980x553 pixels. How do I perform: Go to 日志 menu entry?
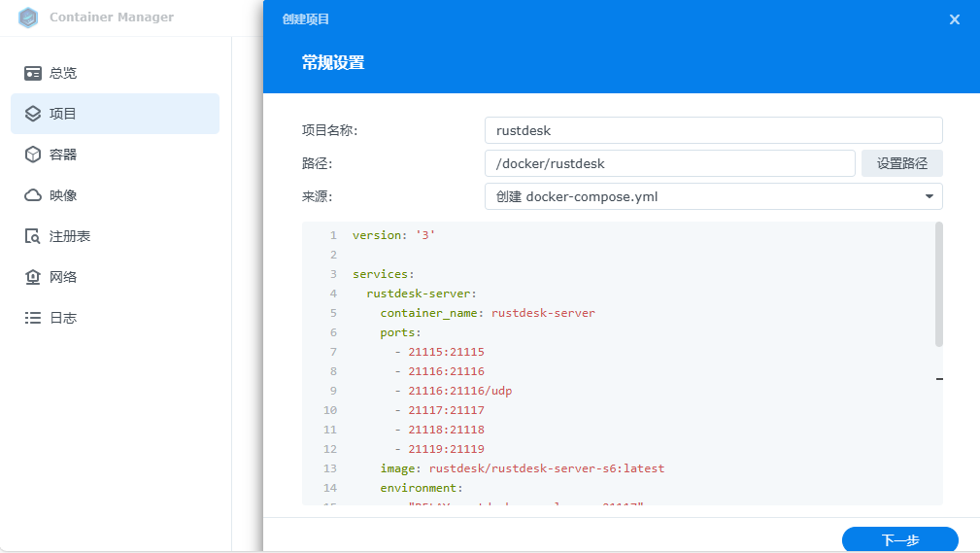[115, 318]
